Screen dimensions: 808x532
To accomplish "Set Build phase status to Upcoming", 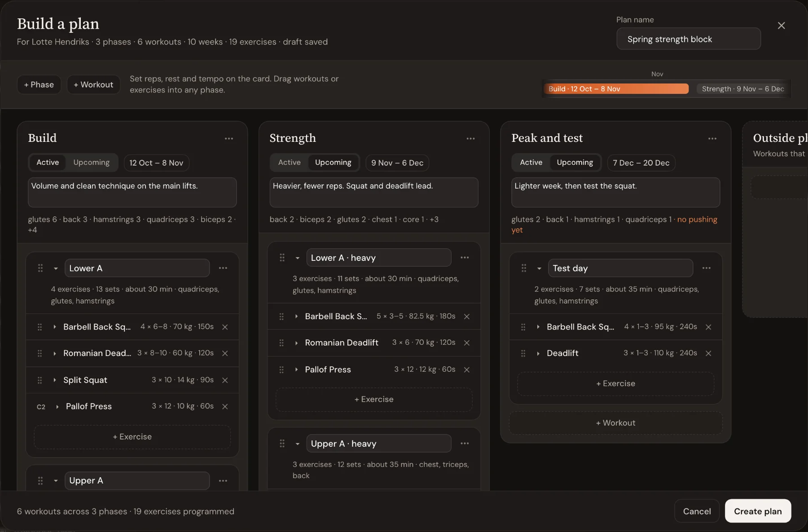I will point(91,162).
